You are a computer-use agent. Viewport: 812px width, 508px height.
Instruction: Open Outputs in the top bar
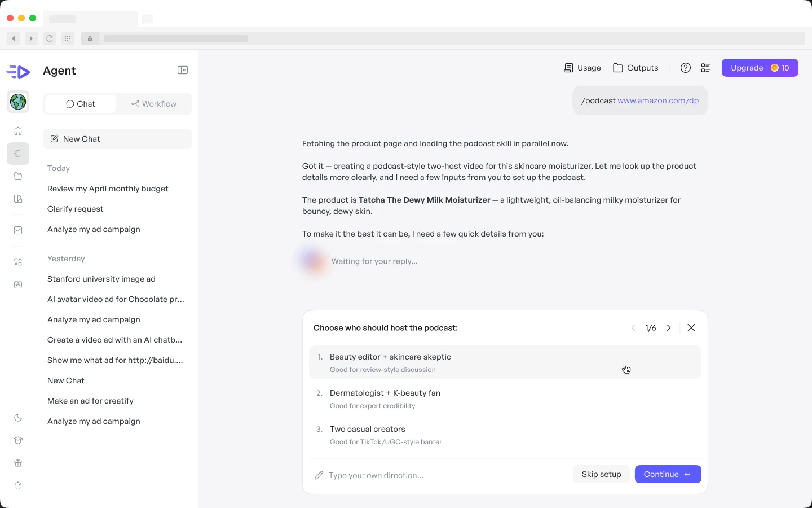click(636, 68)
